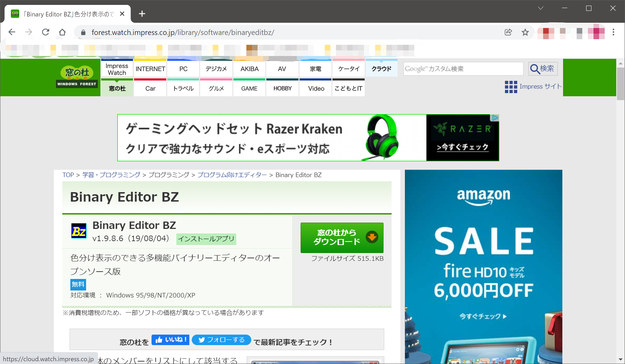Screen dimensions: 625x364
Task: Open the デジカメ site tab
Action: tap(216, 69)
